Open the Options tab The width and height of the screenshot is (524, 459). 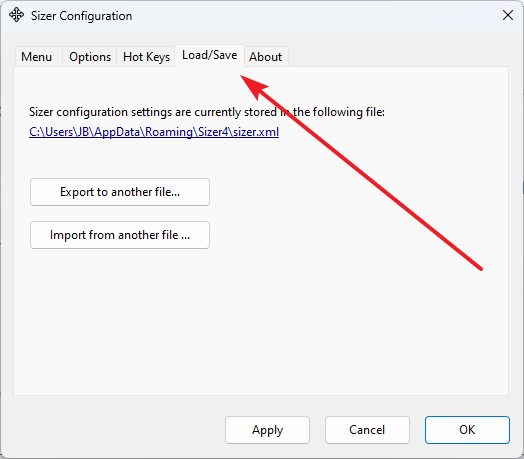(x=90, y=57)
